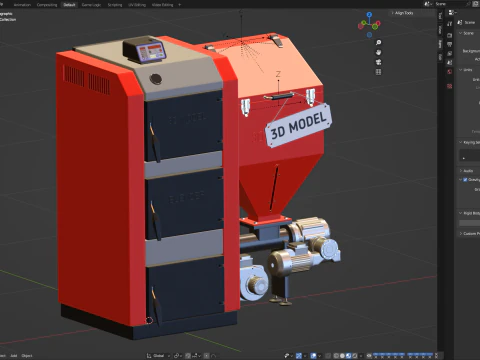Open the scene browse dropdown in top bar

[428, 4]
